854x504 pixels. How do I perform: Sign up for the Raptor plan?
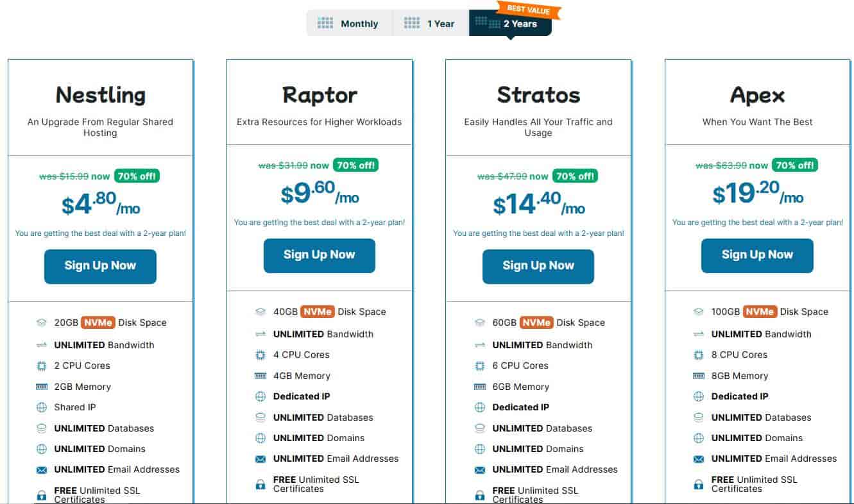[x=319, y=255]
